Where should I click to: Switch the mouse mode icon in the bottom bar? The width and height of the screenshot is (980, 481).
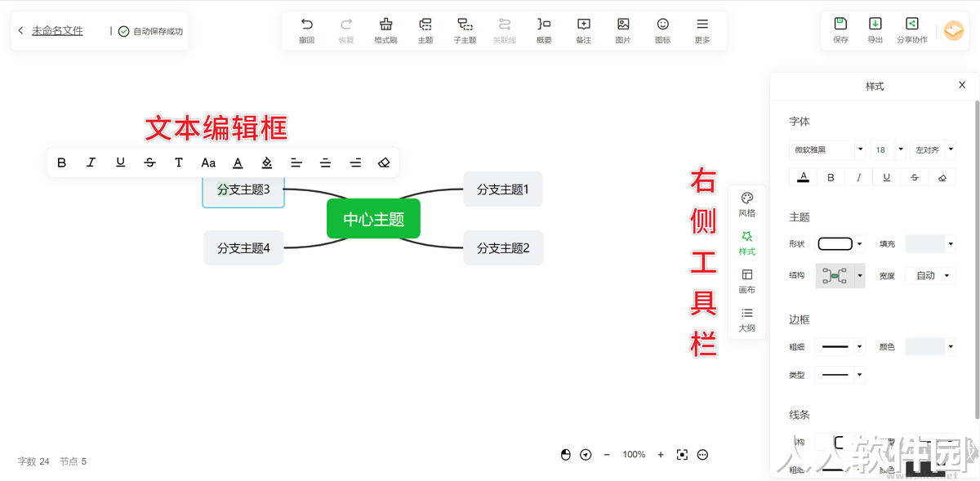(566, 455)
